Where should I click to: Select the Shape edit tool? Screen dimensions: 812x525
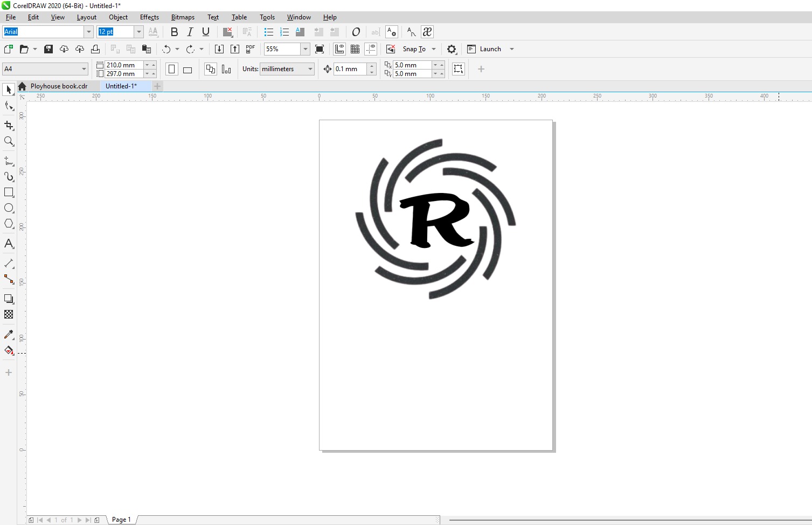[9, 106]
